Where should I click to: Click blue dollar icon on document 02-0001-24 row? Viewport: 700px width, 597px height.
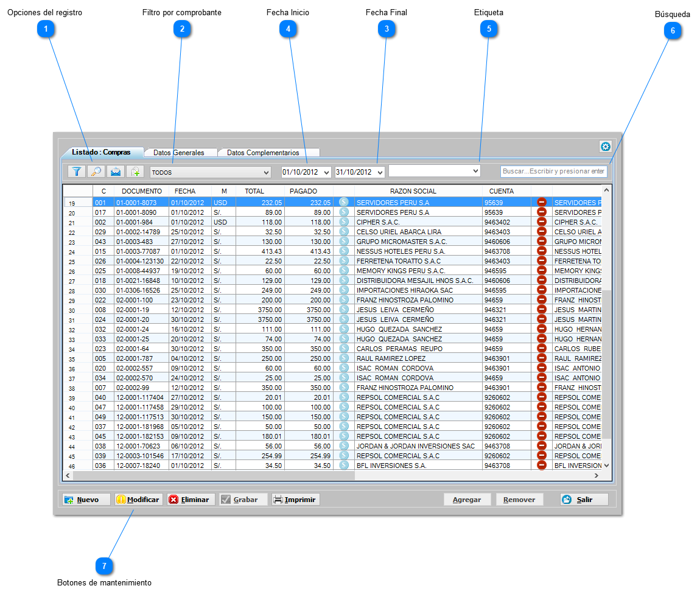coord(344,329)
